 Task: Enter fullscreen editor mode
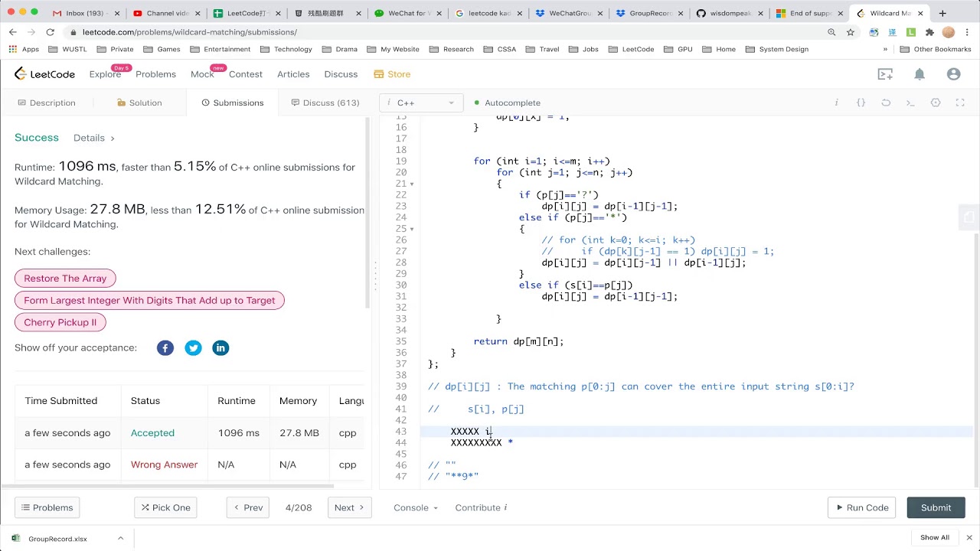[x=960, y=103]
